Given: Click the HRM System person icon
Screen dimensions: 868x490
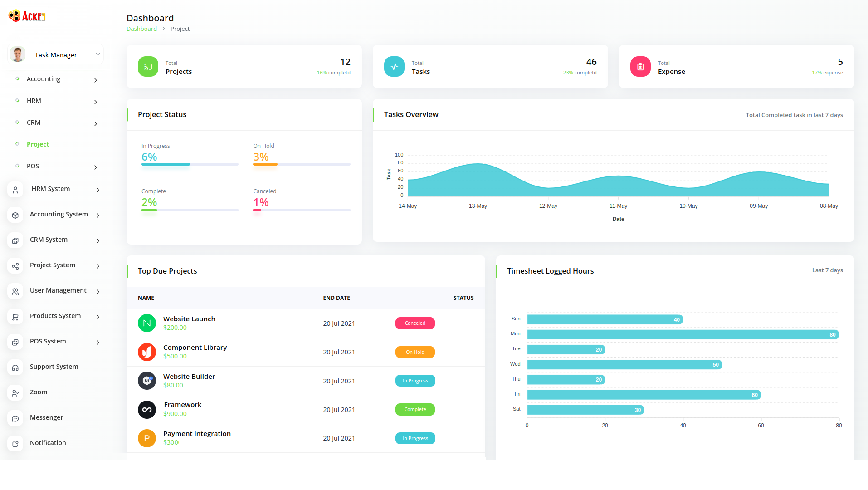Looking at the screenshot, I should click(15, 190).
